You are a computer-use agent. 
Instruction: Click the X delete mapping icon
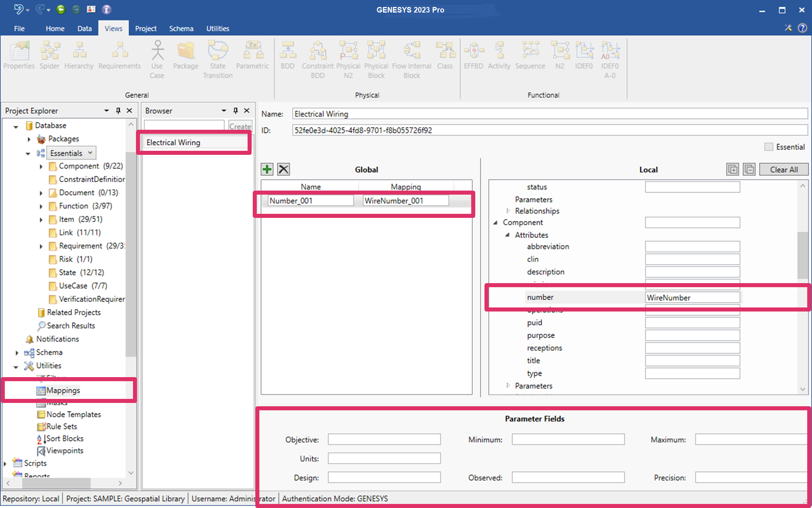(283, 169)
